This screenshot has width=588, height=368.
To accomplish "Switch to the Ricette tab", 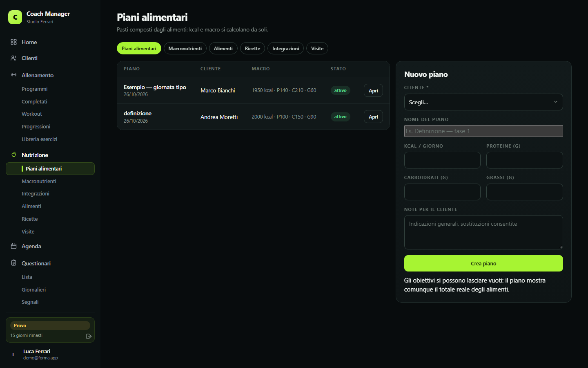I will click(252, 48).
